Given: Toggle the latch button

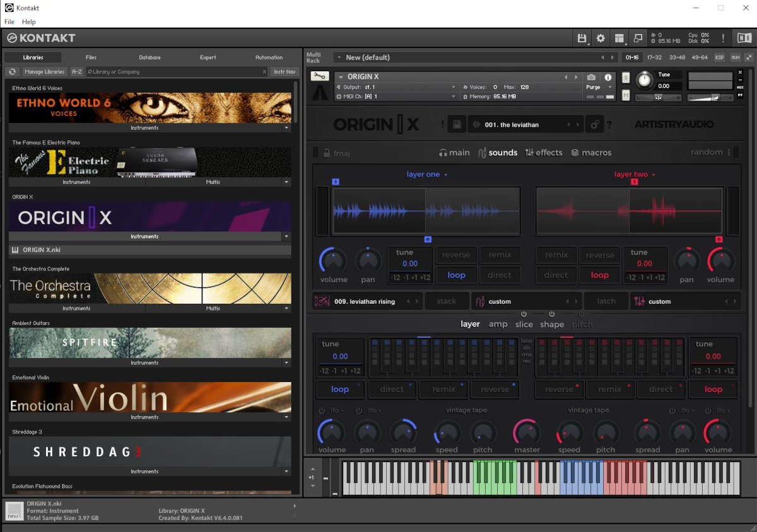Looking at the screenshot, I should coord(606,301).
